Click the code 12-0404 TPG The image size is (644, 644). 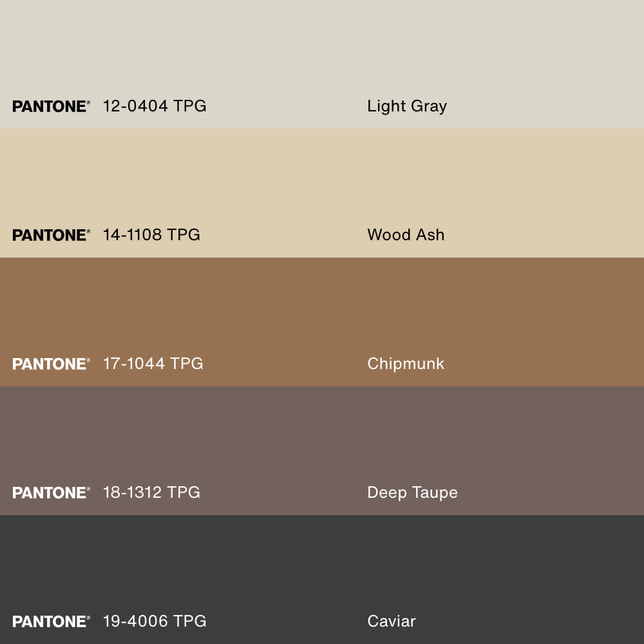click(155, 106)
